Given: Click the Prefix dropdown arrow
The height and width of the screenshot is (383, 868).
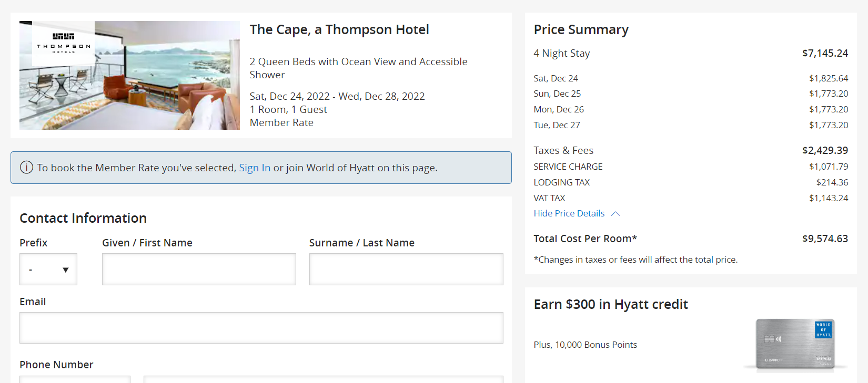Looking at the screenshot, I should [x=66, y=270].
